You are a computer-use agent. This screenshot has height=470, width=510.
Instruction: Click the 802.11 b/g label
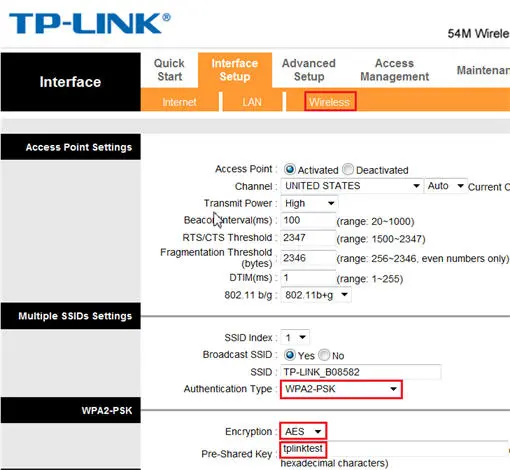coord(248,295)
